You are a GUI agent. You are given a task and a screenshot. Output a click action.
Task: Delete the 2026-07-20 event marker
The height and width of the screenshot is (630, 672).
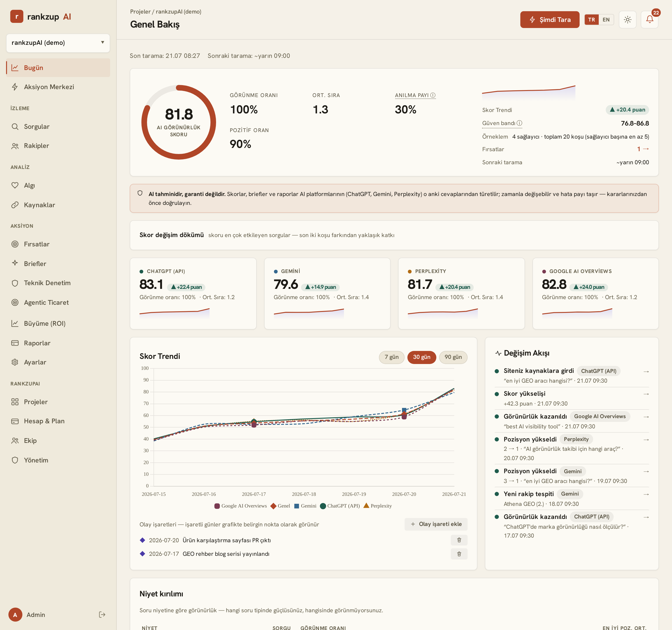pos(459,540)
